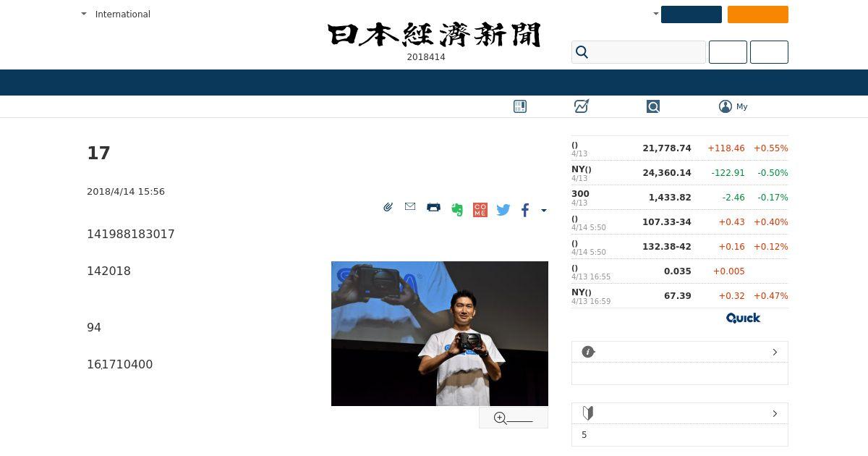Click the magnifier icon in search box

(582, 52)
